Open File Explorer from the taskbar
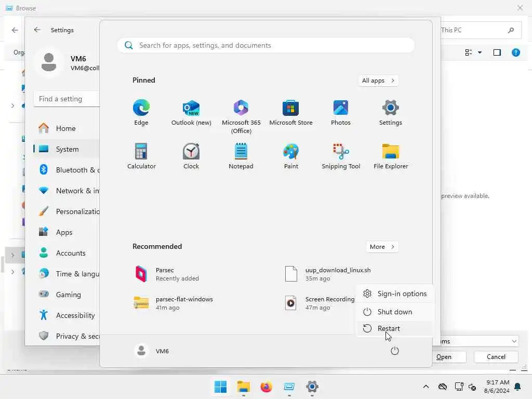Image resolution: width=532 pixels, height=399 pixels. 243,387
